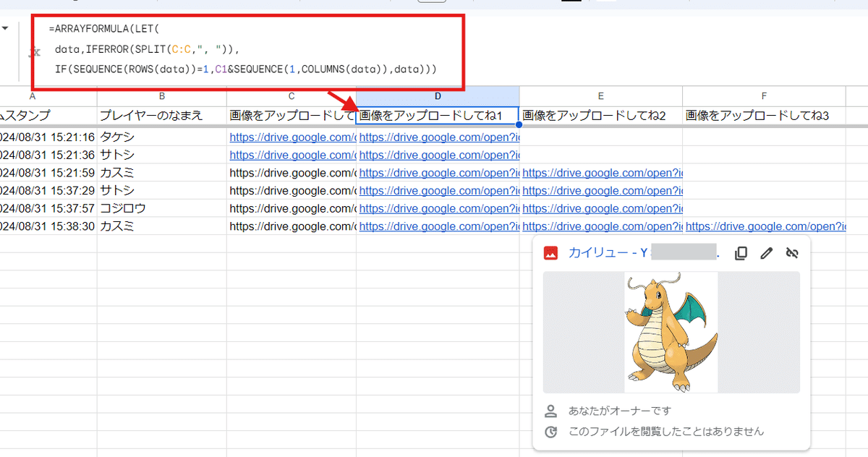Open column D drive link in コジロウ row
Screen dimensions: 868x457
(x=439, y=208)
